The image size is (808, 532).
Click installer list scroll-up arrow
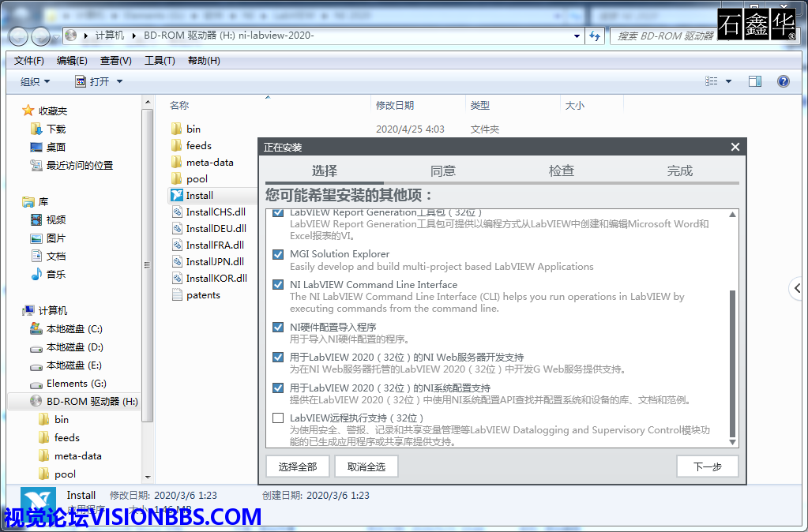point(732,215)
